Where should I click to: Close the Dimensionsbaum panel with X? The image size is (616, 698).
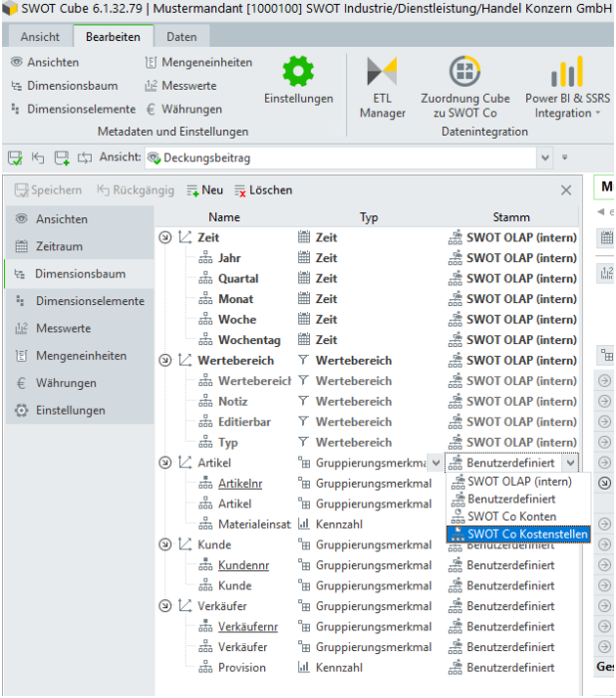[x=566, y=189]
